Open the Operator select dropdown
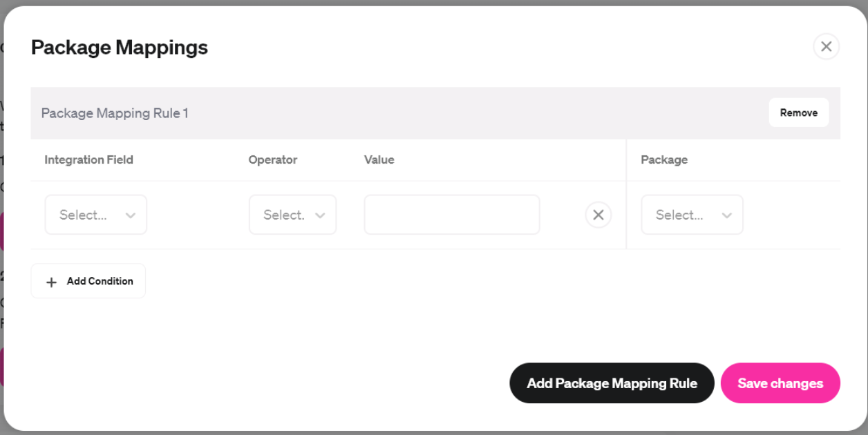This screenshot has width=868, height=435. pyautogui.click(x=292, y=215)
